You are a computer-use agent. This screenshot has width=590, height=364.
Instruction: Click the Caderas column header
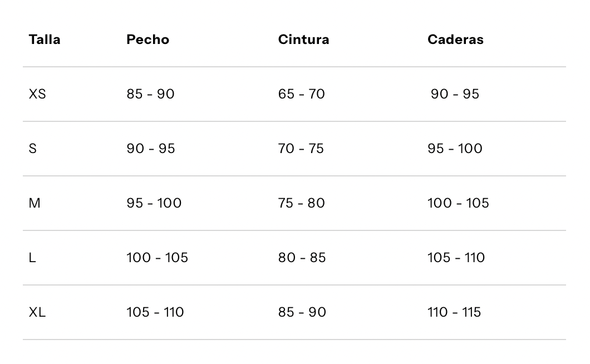[x=455, y=40]
